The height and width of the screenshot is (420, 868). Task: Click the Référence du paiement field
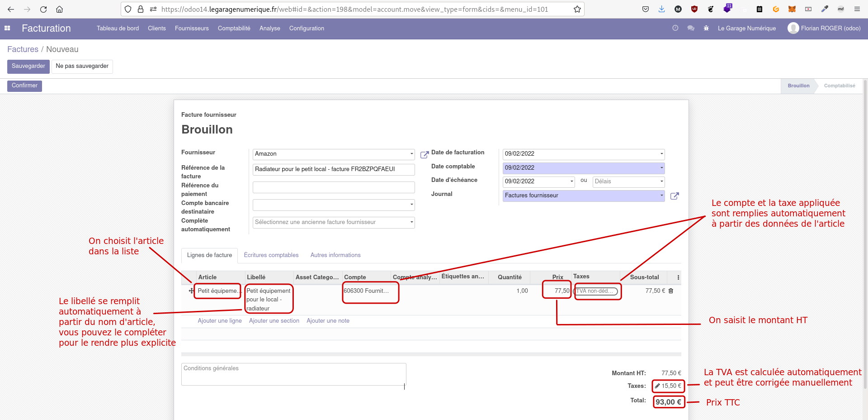[x=333, y=187]
